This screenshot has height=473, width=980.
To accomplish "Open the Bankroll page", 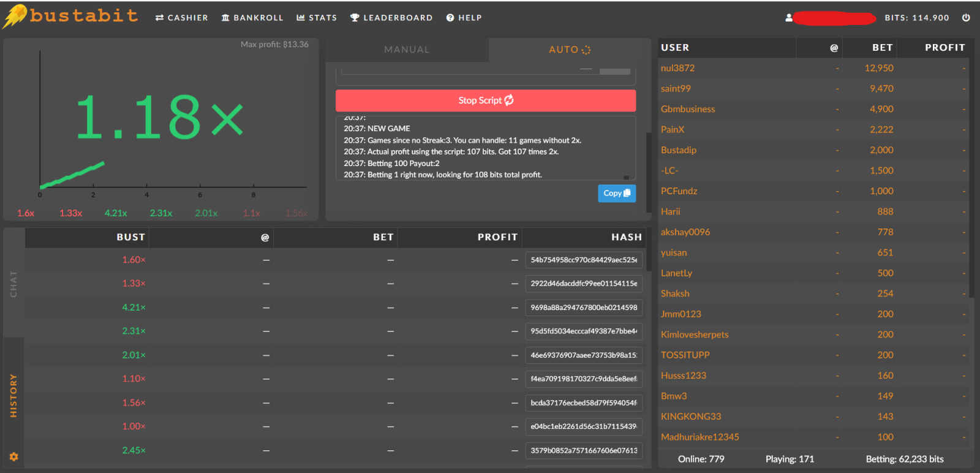I will coord(252,18).
